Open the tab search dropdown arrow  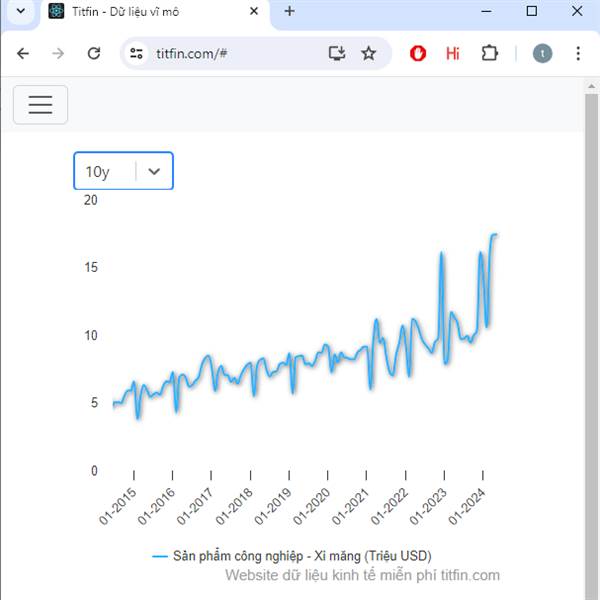(21, 11)
